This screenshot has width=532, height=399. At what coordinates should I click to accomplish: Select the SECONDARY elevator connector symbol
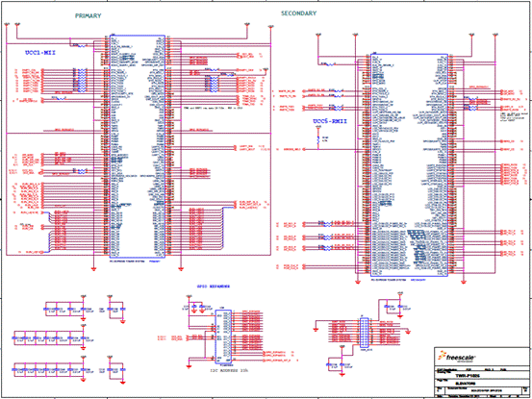(409, 165)
